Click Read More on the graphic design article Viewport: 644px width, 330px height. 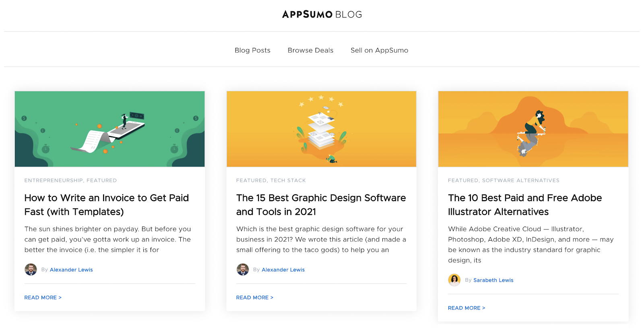255,297
